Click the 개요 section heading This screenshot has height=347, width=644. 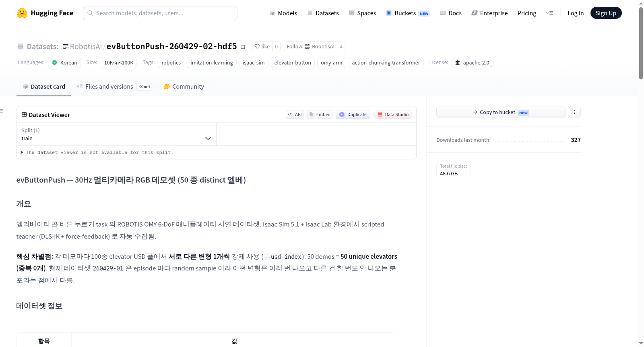click(24, 204)
